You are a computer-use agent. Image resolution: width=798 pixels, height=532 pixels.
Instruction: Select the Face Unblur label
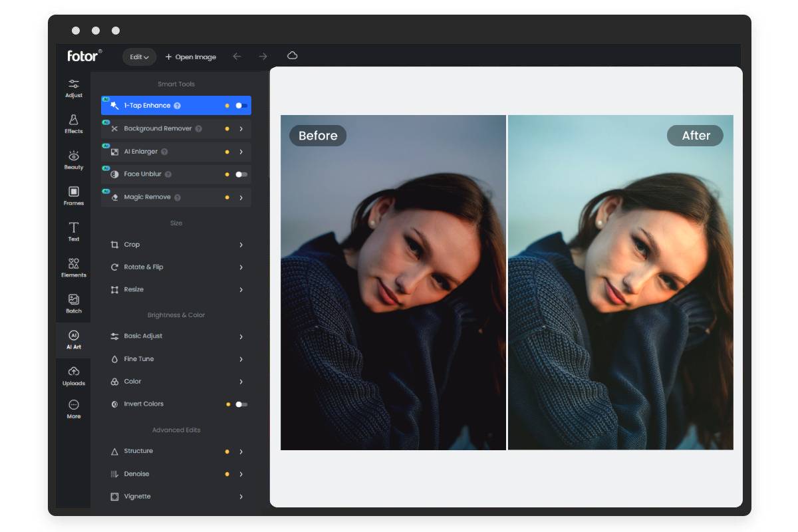click(143, 174)
